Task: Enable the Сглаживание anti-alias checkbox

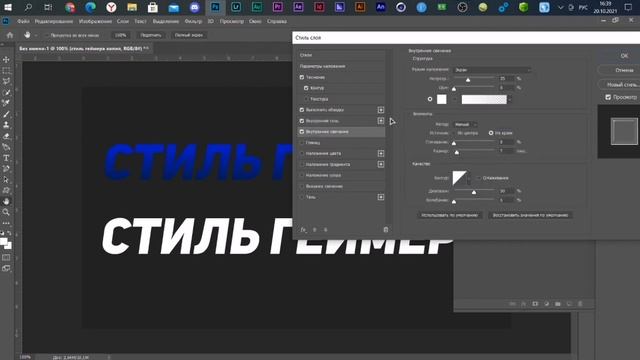Action: pos(478,178)
